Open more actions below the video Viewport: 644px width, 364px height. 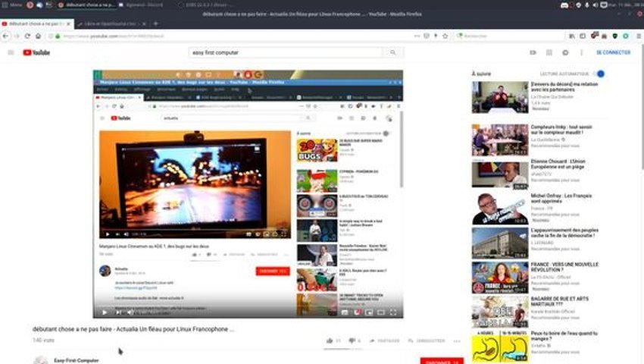[x=457, y=340]
